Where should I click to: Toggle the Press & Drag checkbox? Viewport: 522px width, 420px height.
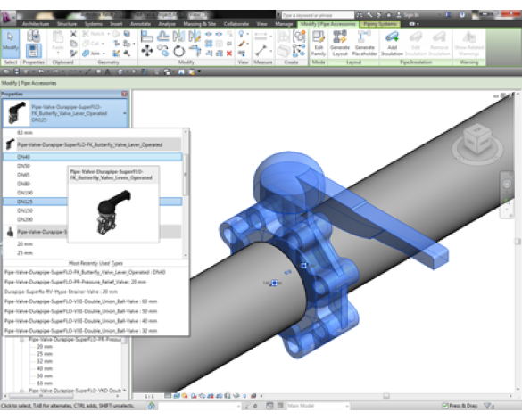[x=444, y=406]
